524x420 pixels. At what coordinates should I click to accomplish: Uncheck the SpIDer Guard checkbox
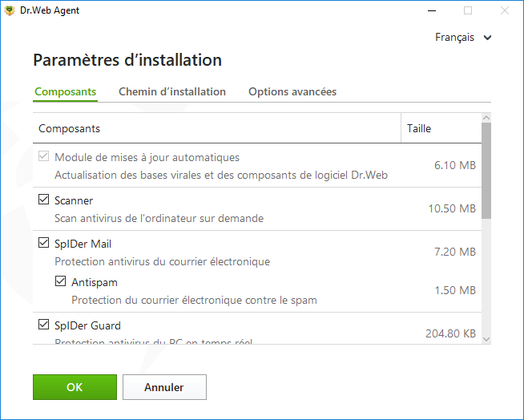click(x=44, y=324)
